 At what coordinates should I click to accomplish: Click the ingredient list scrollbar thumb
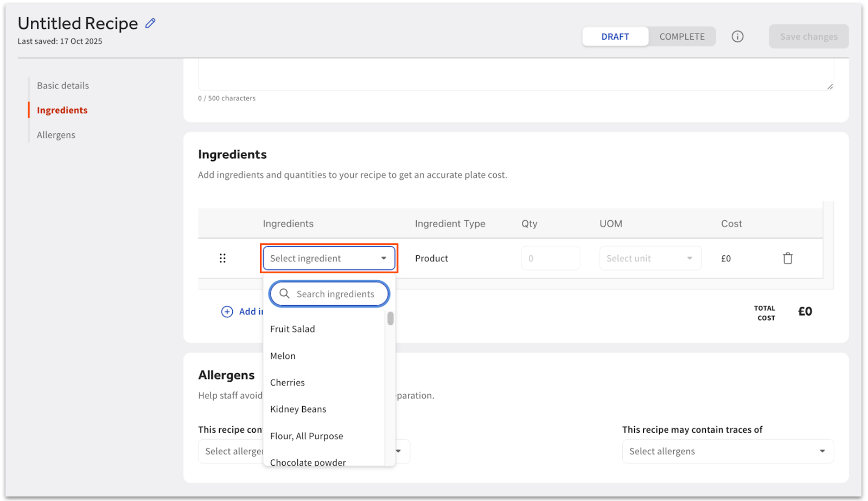click(x=390, y=319)
